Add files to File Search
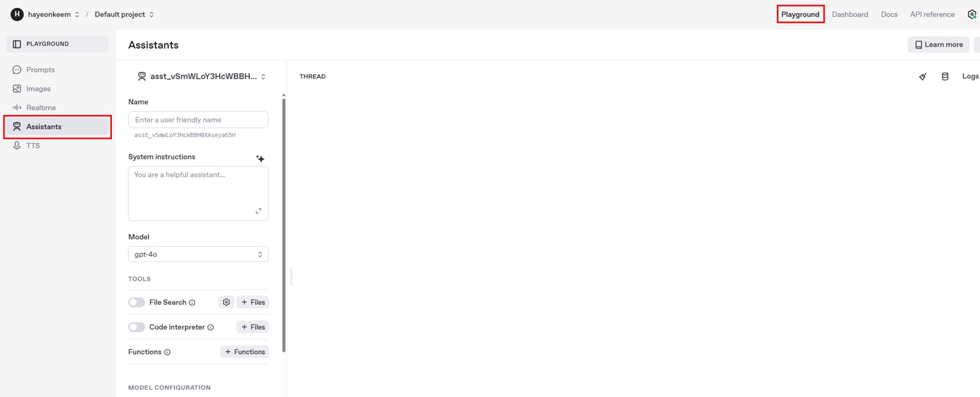Screen dimensions: 980x397 [253, 302]
